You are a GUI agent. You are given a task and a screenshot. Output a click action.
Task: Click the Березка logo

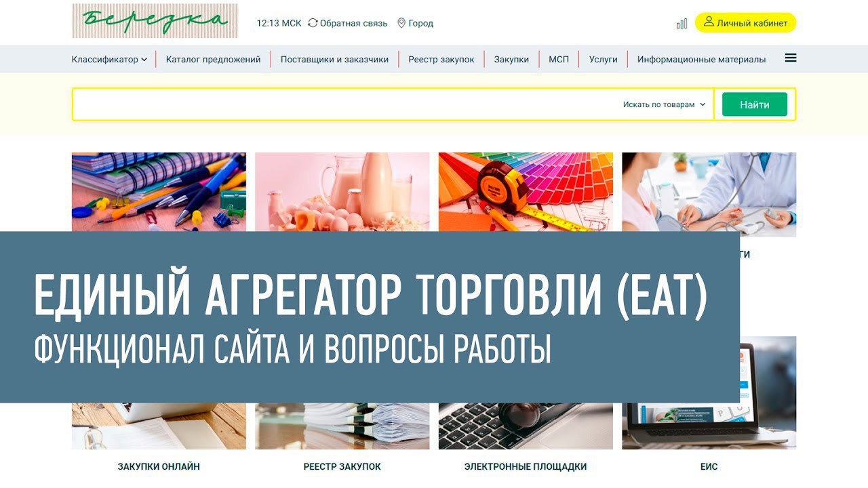[x=155, y=21]
